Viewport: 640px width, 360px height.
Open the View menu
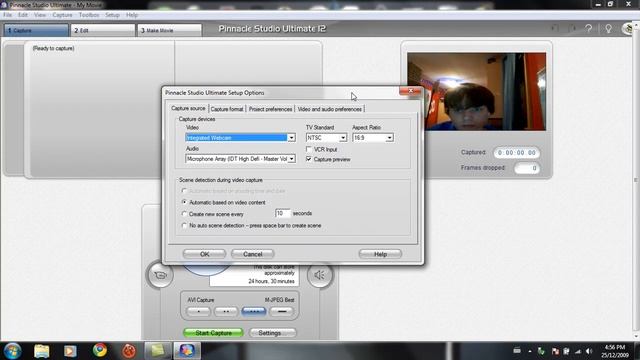(x=40, y=15)
